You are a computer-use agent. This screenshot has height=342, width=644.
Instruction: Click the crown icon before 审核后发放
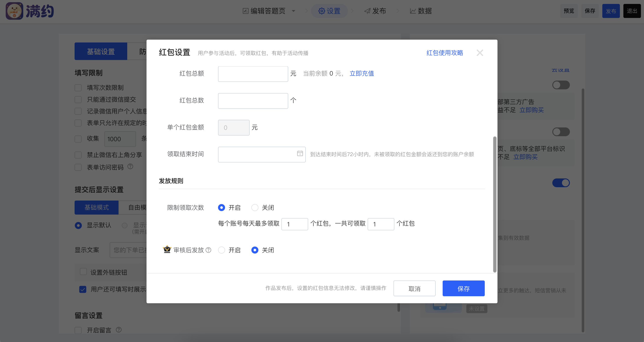[x=167, y=249]
